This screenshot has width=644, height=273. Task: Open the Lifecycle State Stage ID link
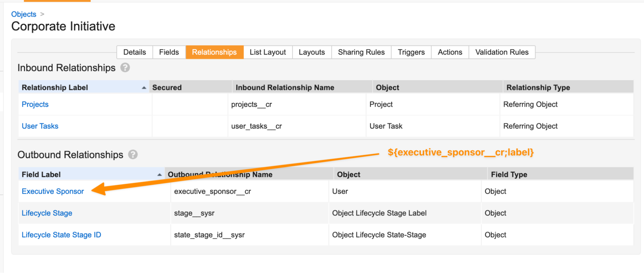(x=61, y=235)
